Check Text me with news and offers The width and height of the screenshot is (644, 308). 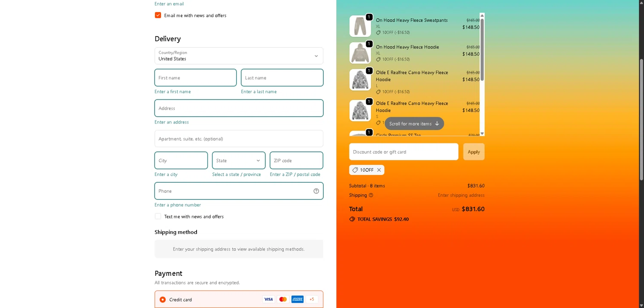158,217
